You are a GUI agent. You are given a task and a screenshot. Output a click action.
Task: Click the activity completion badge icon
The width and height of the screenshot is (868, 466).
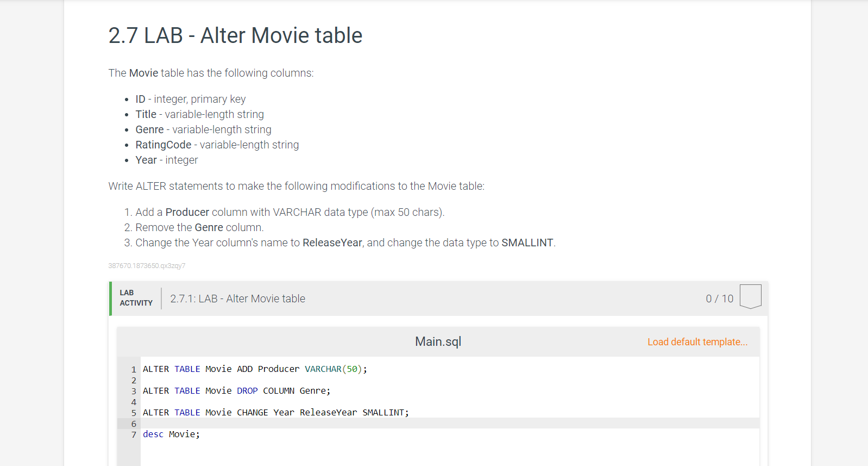[750, 297]
